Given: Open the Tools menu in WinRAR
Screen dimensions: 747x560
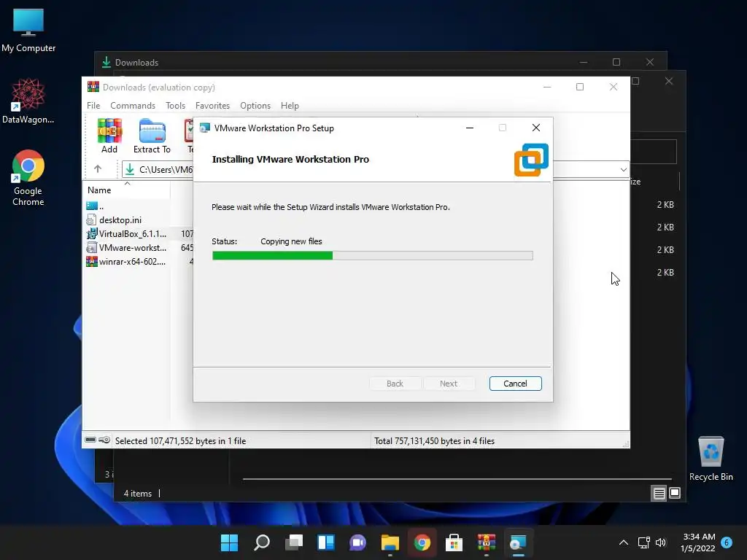Looking at the screenshot, I should coord(175,105).
